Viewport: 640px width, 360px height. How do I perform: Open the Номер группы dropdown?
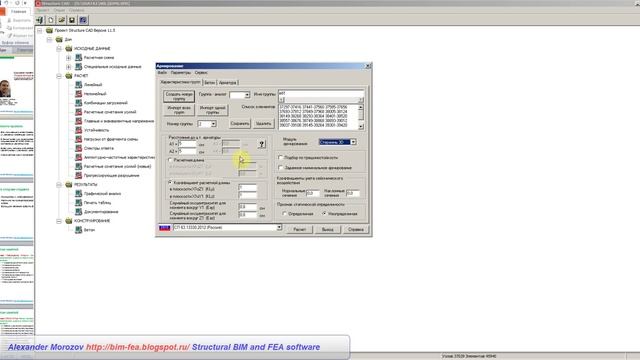click(213, 124)
